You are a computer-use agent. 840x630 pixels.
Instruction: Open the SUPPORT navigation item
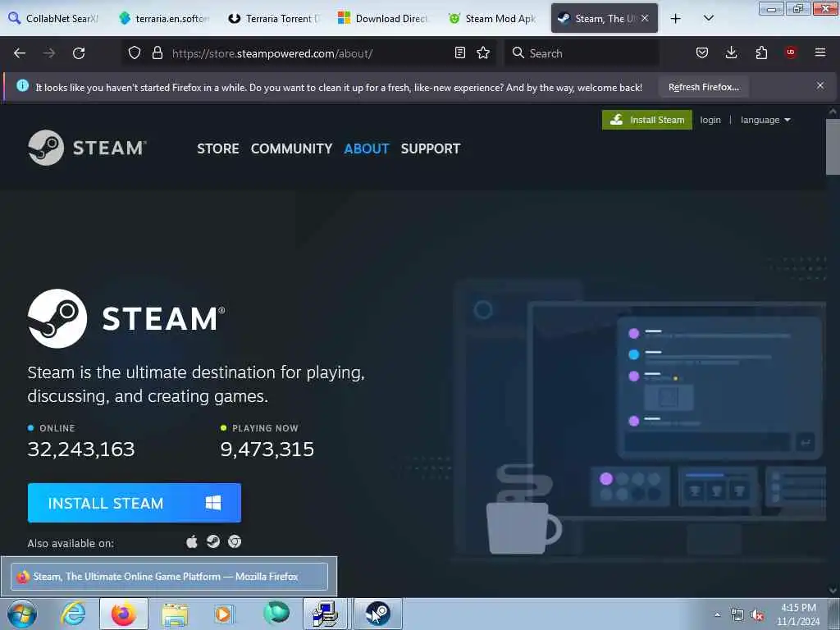point(430,148)
